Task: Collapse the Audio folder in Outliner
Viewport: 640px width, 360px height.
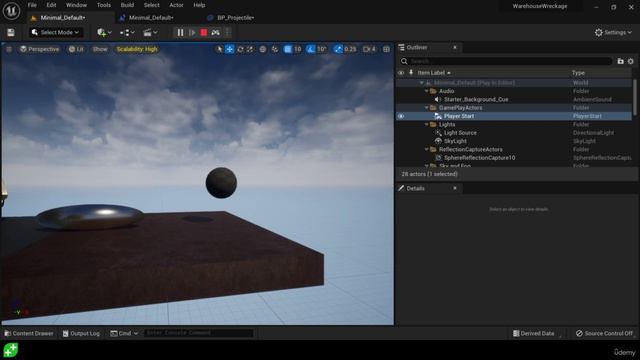Action: pyautogui.click(x=427, y=91)
